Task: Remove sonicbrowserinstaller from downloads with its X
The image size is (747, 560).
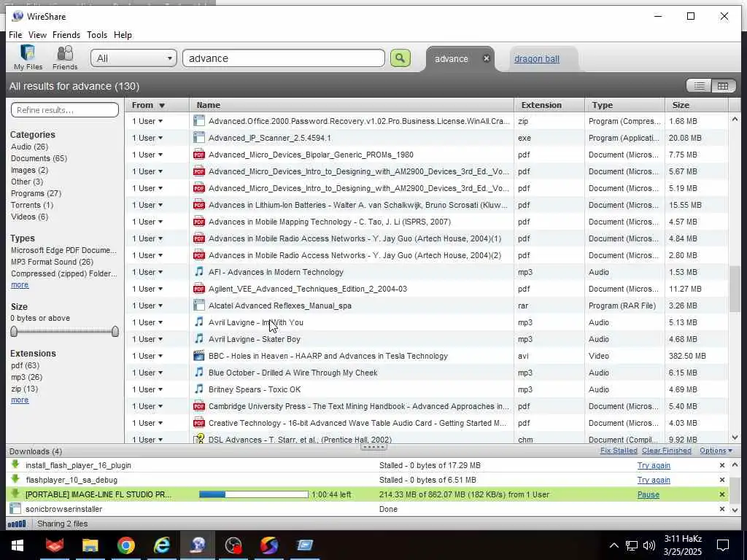Action: 721,509
